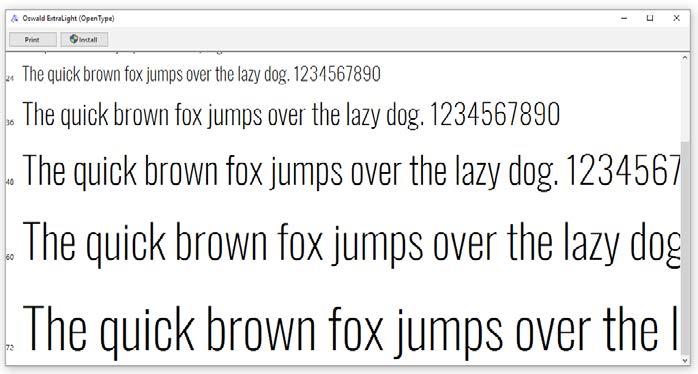Screen dimensions: 698x374
Task: Click the size label 72
Action: coord(10,347)
